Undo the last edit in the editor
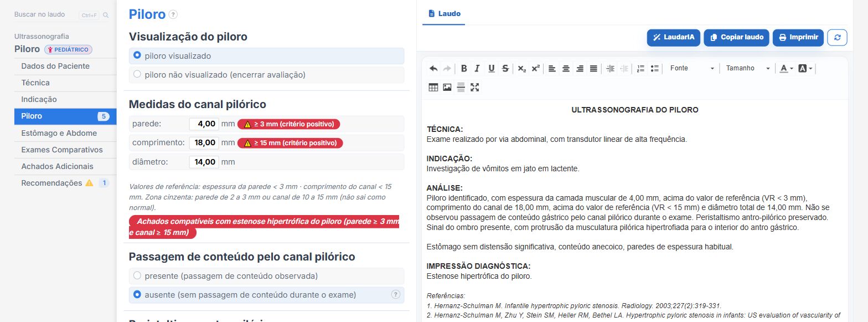 433,68
